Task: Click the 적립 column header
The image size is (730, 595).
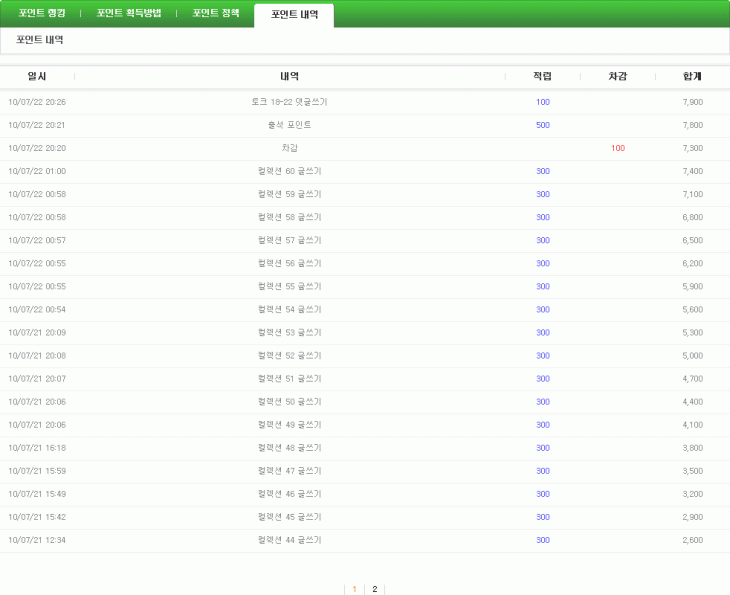Action: pyautogui.click(x=542, y=76)
